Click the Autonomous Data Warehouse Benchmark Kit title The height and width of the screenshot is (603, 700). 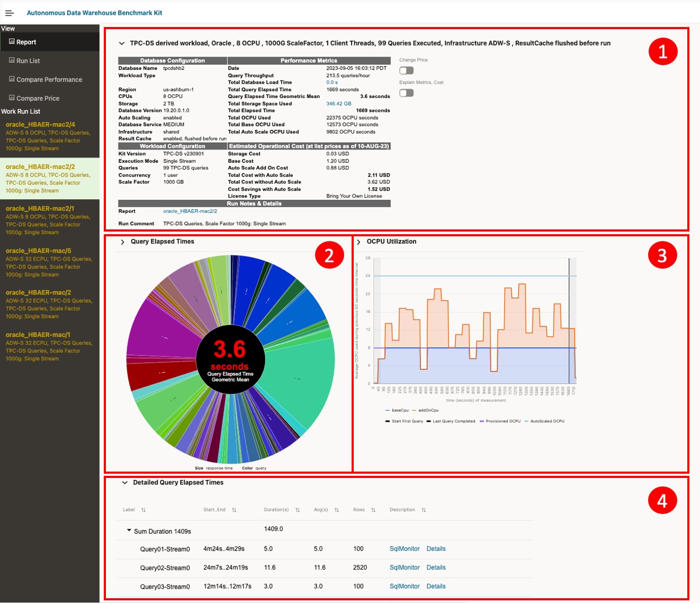95,13
